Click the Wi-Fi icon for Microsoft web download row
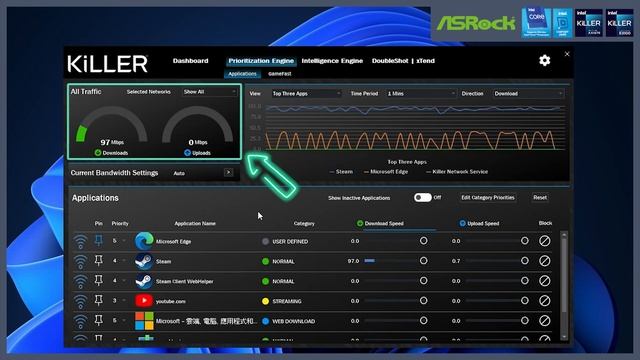 pyautogui.click(x=80, y=322)
